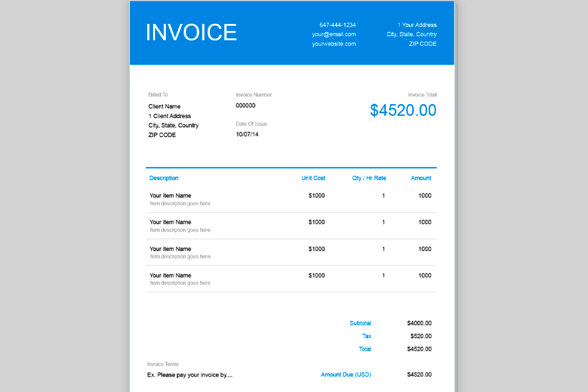This screenshot has height=392, width=588.
Task: Click 'City, State, Country' in blue header
Action: pos(412,34)
